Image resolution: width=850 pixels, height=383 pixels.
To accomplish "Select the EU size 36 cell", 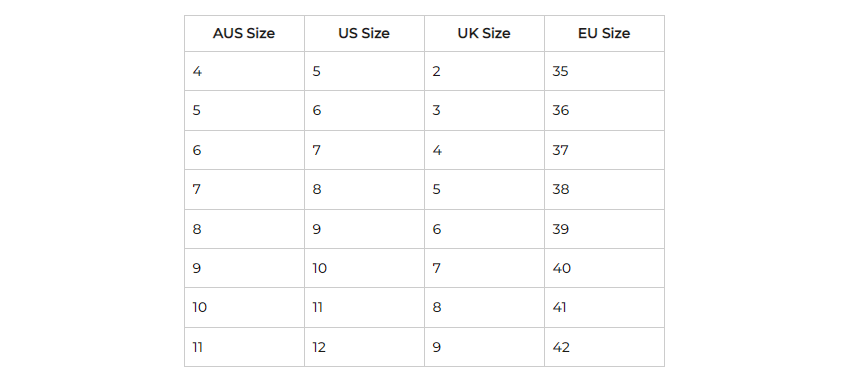I will coord(604,111).
